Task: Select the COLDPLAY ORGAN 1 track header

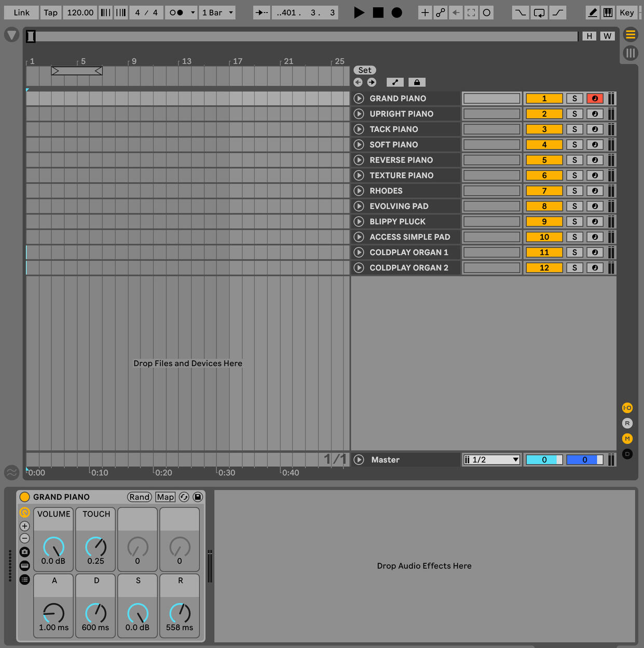Action: 408,252
